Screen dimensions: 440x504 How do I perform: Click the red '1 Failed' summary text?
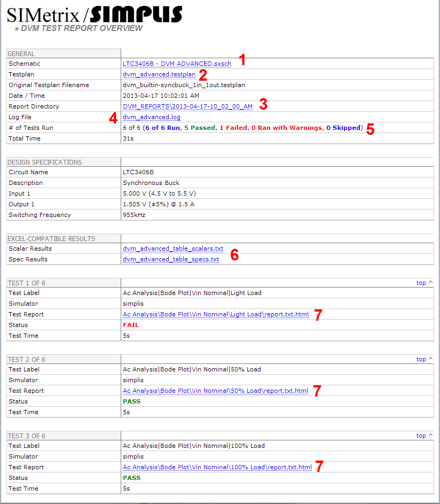pos(233,128)
